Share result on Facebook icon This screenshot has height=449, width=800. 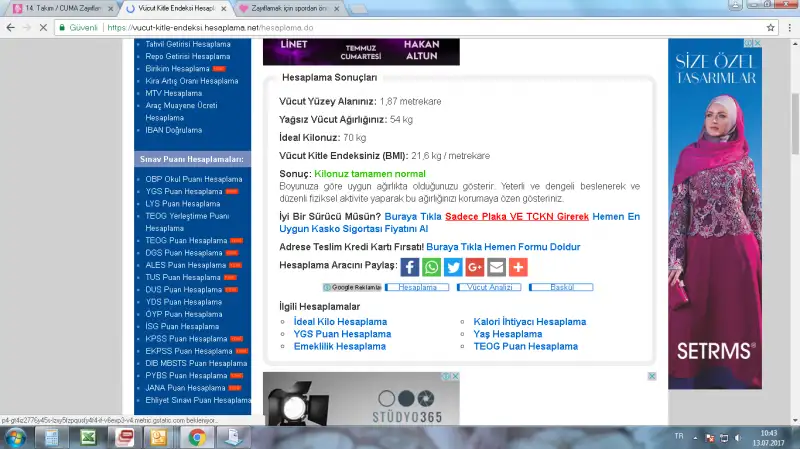410,267
